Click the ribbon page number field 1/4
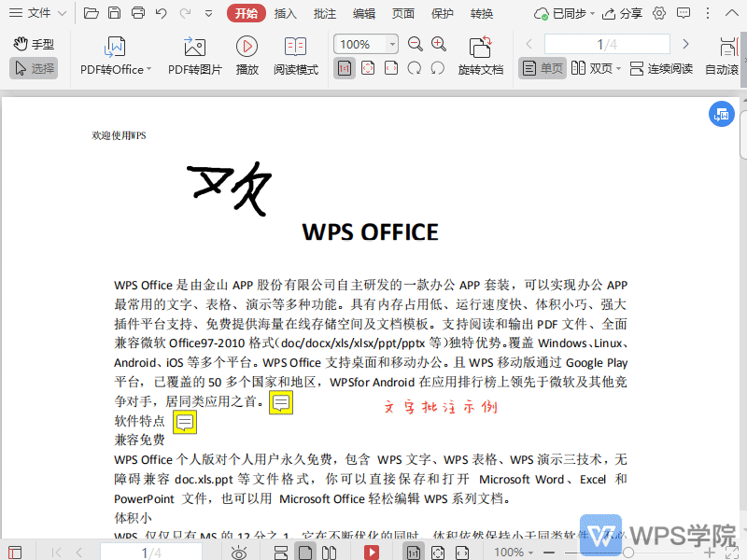 coord(607,44)
